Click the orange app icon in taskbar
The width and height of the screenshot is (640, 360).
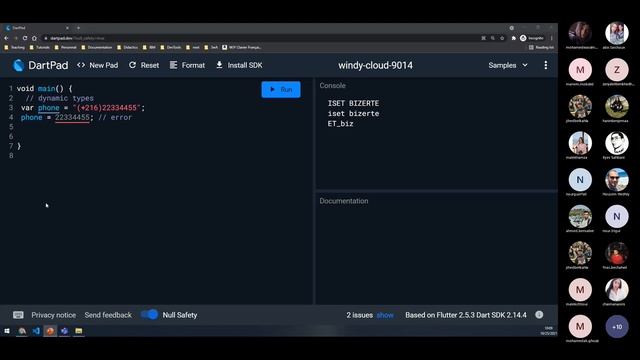coord(50,331)
